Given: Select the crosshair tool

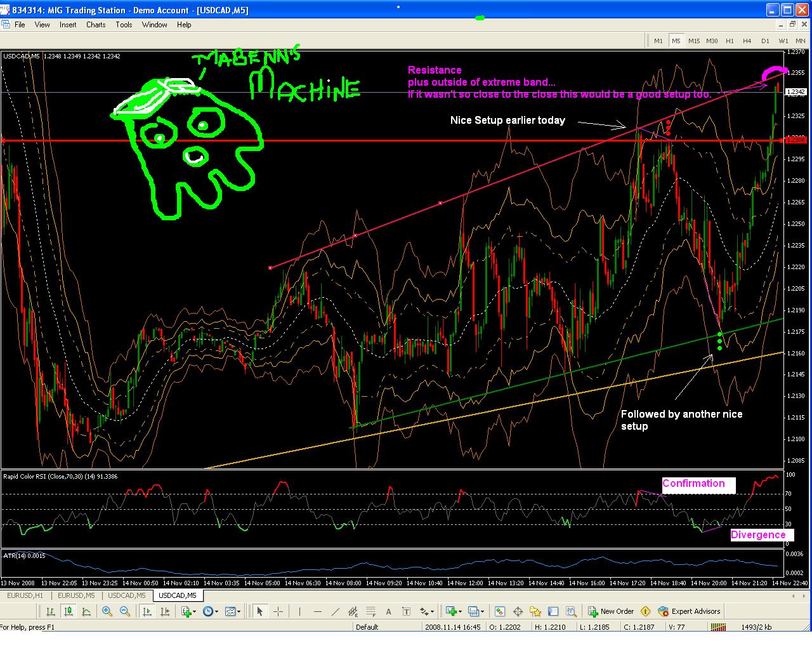Looking at the screenshot, I should (278, 611).
